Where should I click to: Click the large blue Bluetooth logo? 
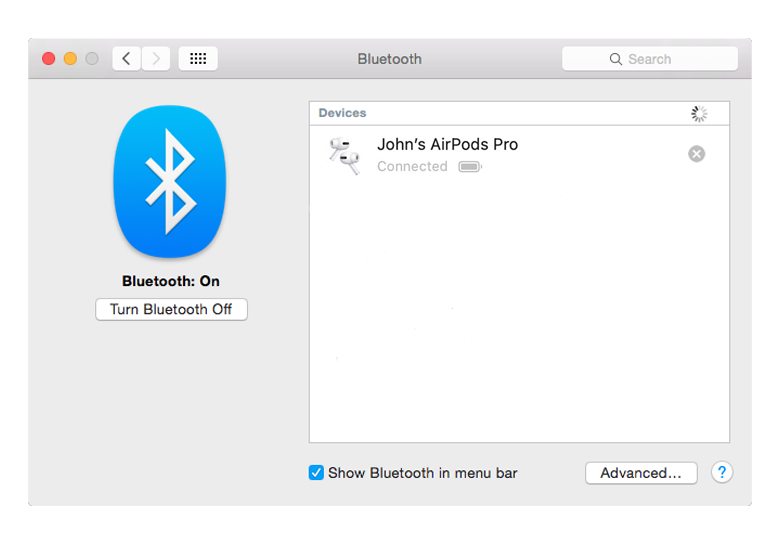(170, 180)
